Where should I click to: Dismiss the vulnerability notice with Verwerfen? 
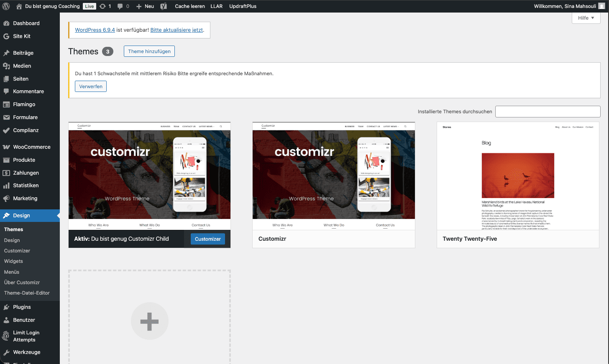(91, 87)
